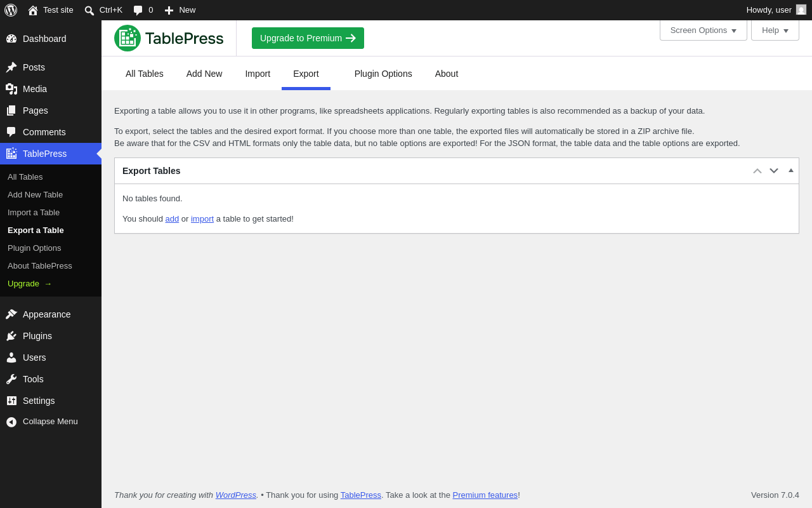812x508 pixels.
Task: Open the Plugin Options tab
Action: click(383, 74)
